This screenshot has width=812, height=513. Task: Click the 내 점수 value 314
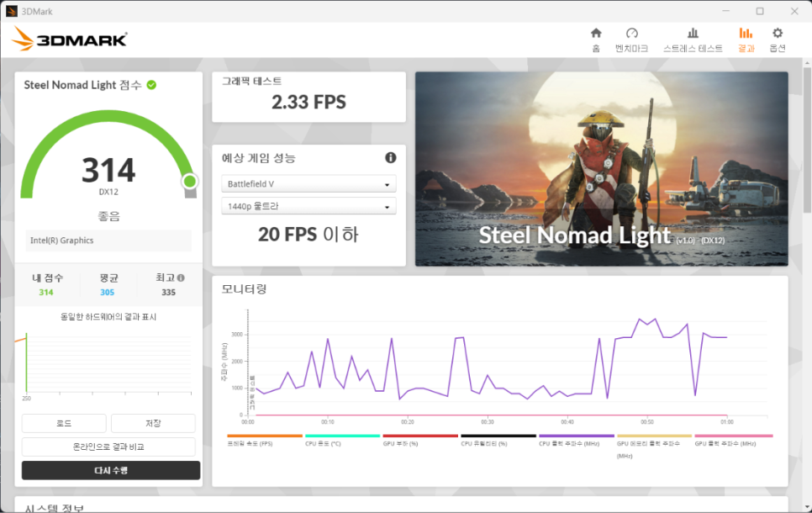[46, 293]
